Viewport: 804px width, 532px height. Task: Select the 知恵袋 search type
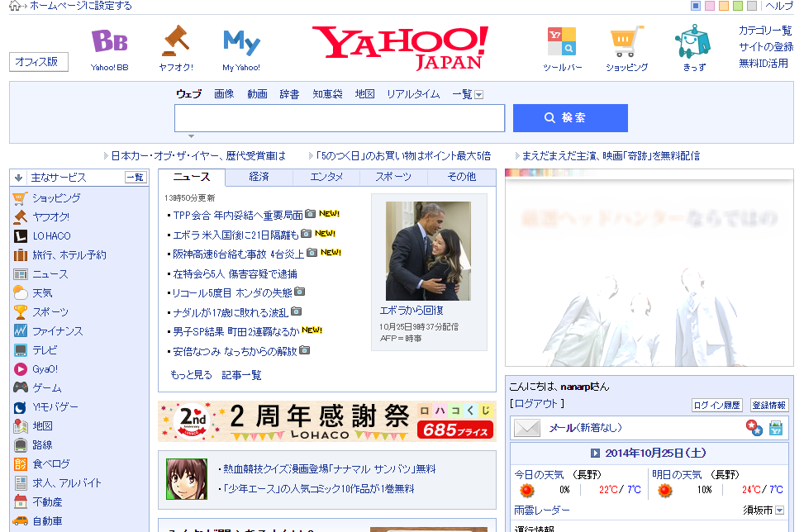pyautogui.click(x=328, y=94)
